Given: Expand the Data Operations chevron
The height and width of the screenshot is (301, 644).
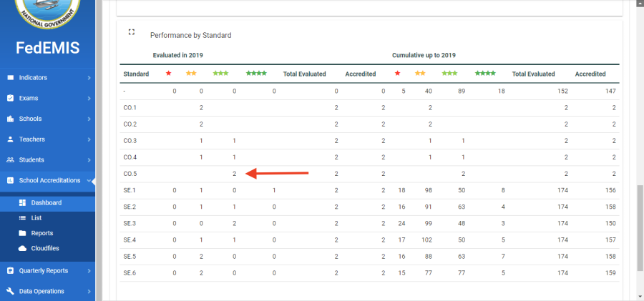Looking at the screenshot, I should 89,291.
